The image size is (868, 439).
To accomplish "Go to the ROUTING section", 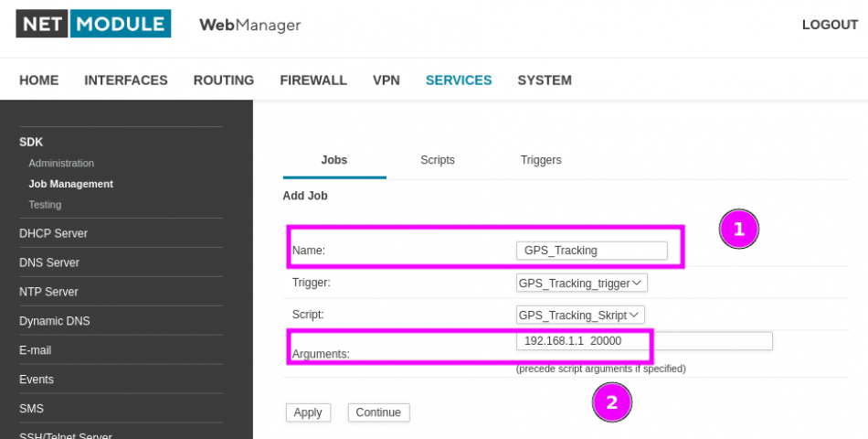I will point(224,80).
